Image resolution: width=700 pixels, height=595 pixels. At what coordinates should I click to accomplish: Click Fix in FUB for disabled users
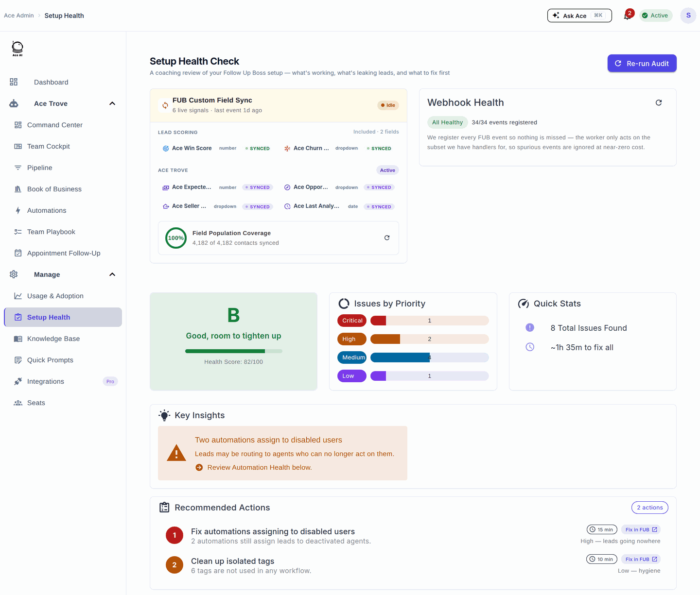point(641,529)
